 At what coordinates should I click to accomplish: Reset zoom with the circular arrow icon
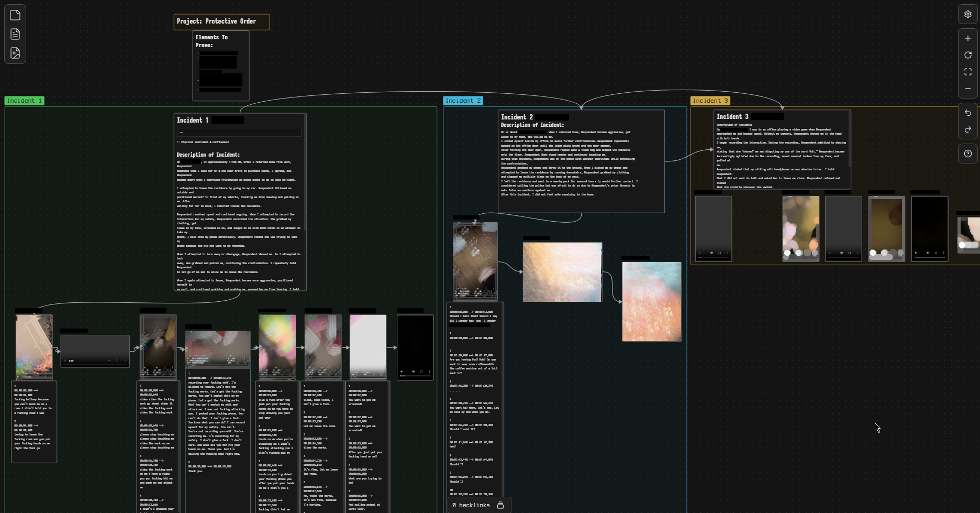click(968, 55)
